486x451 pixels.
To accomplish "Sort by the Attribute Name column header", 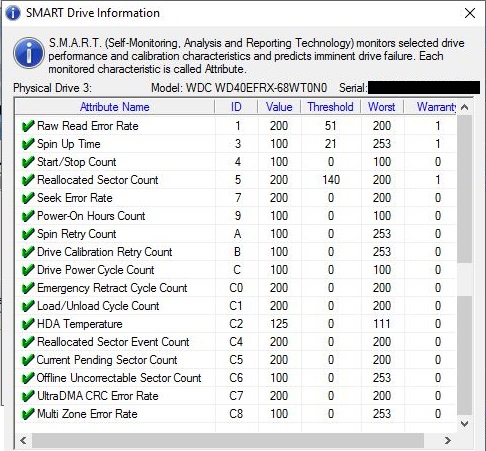I will (115, 107).
